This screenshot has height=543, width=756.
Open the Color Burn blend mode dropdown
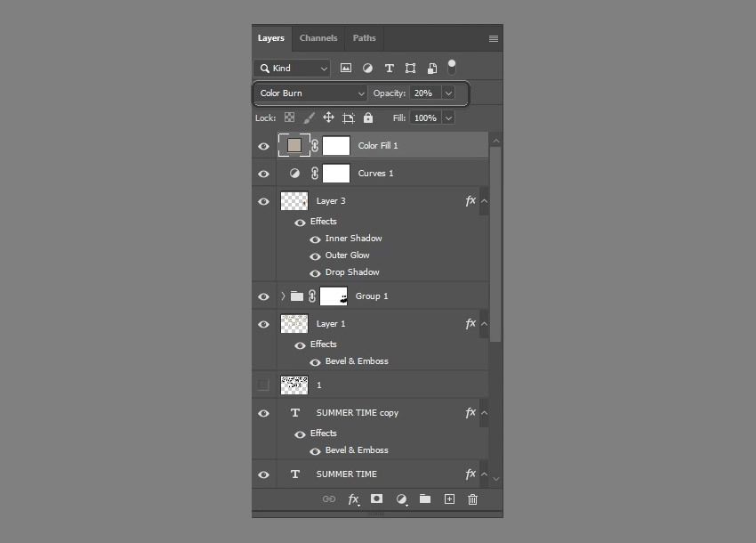pyautogui.click(x=311, y=93)
